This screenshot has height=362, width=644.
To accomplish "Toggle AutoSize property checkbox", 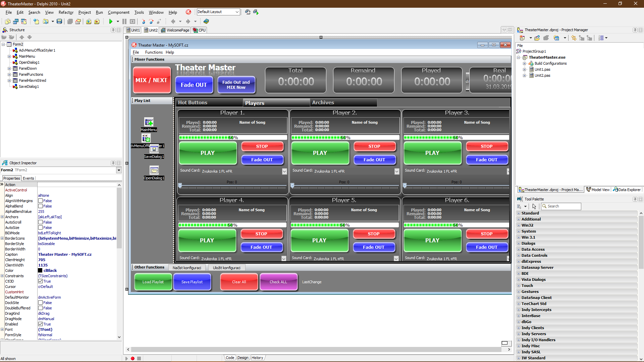I will tap(40, 228).
